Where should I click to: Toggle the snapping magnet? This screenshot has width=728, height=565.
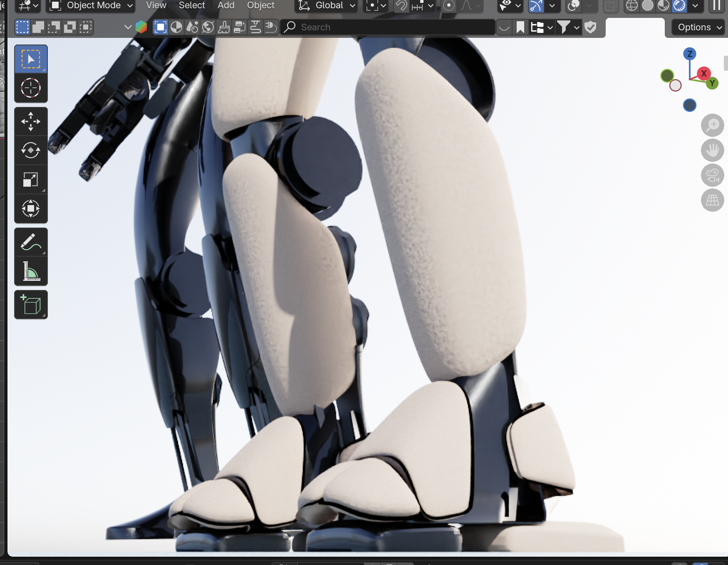[401, 6]
